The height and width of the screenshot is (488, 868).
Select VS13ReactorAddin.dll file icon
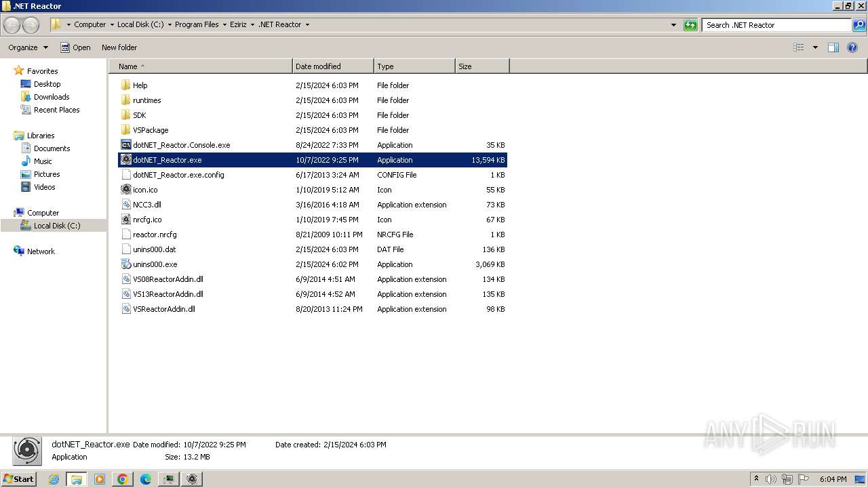[126, 294]
